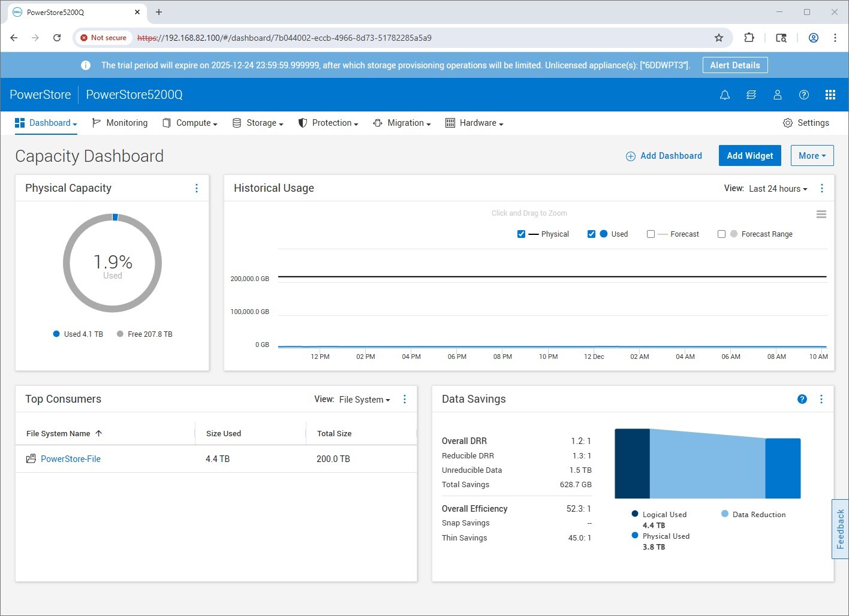The image size is (849, 616).
Task: Click the jobs list icon in header
Action: (x=751, y=95)
